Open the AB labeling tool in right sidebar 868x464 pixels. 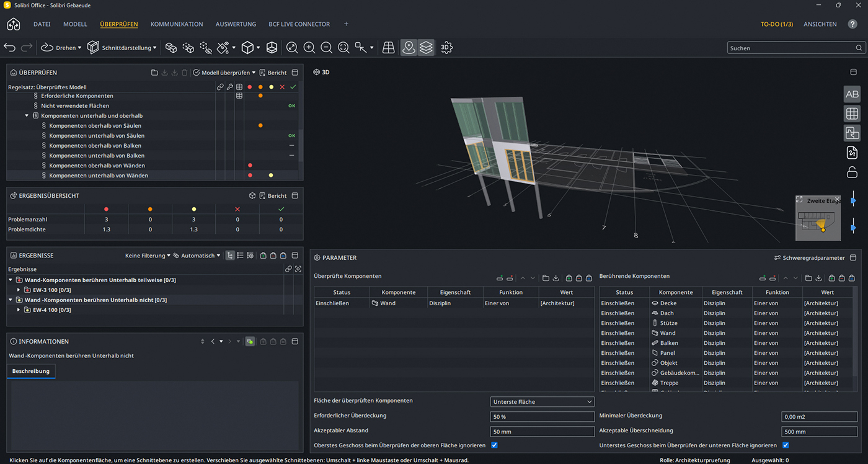[x=852, y=94]
